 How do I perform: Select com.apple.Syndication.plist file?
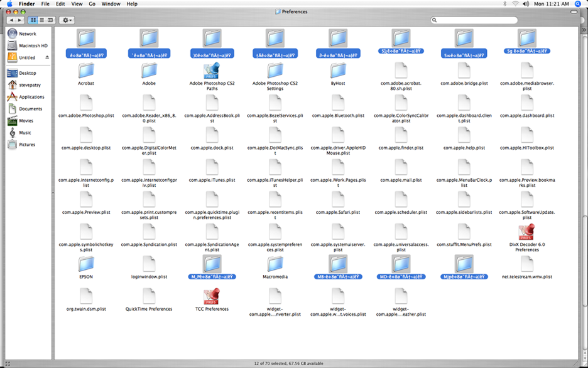point(149,233)
